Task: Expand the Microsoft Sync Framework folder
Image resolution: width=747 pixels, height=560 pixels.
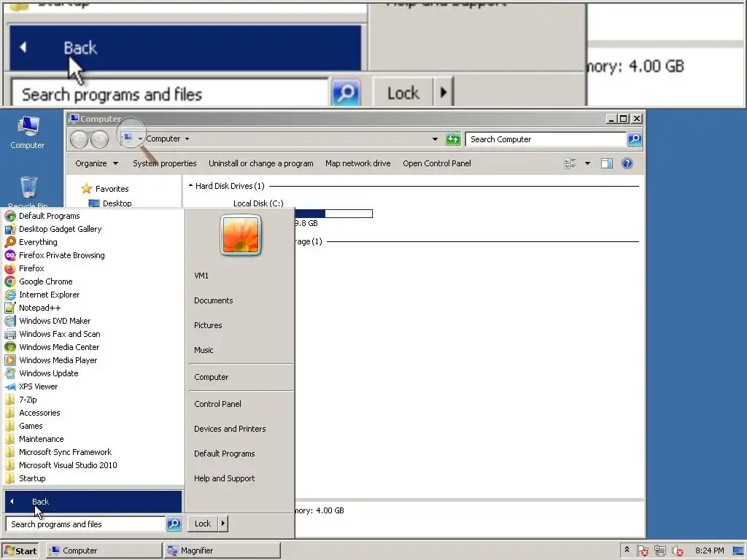Action: pos(93,452)
